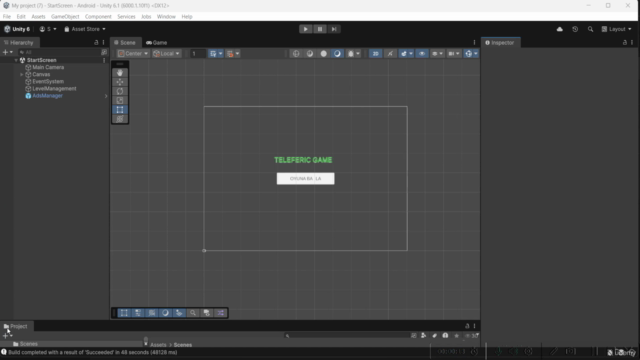The height and width of the screenshot is (360, 640).
Task: Open the Hierarchy add object dropdown
Action: (8, 52)
